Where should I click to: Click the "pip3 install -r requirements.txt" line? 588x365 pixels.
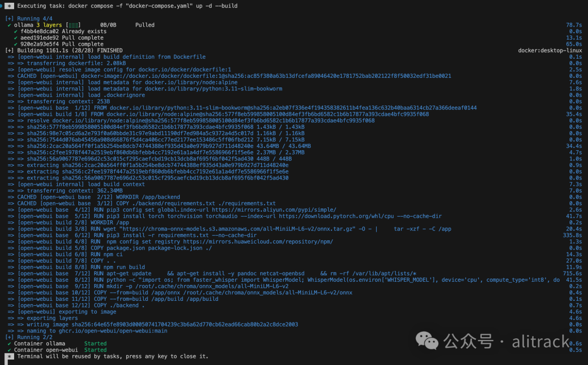pos(132,235)
